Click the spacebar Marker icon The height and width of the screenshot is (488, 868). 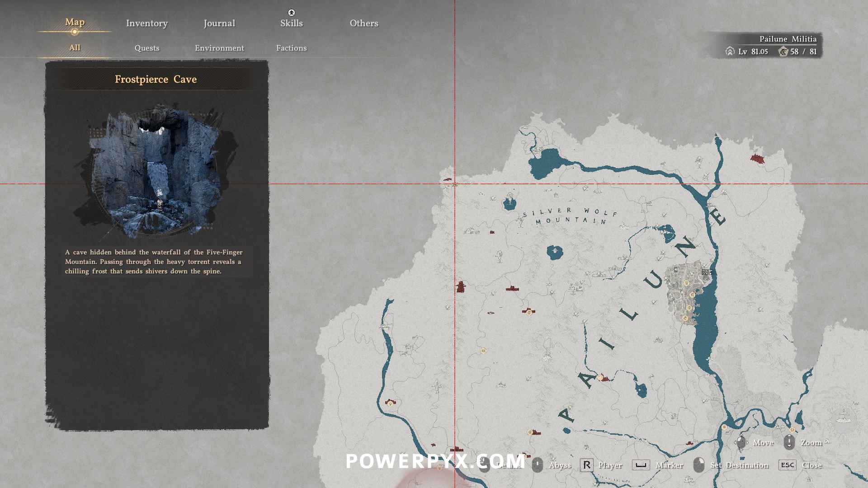(x=641, y=465)
